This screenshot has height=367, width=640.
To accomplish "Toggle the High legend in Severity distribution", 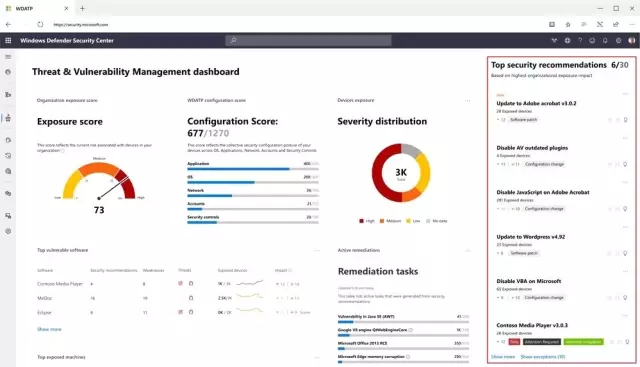I will pos(367,221).
